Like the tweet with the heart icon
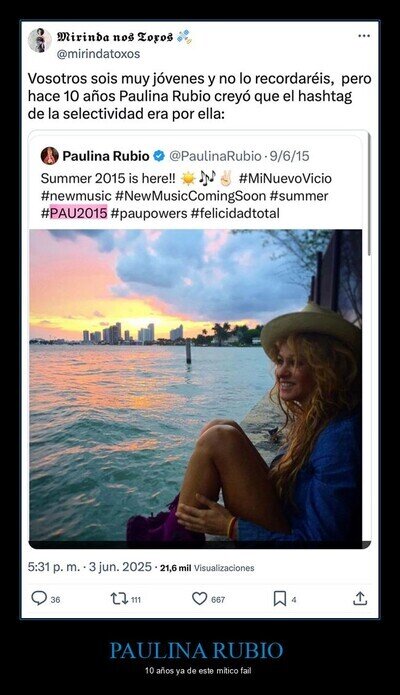Screen dimensions: 400x695 200,599
